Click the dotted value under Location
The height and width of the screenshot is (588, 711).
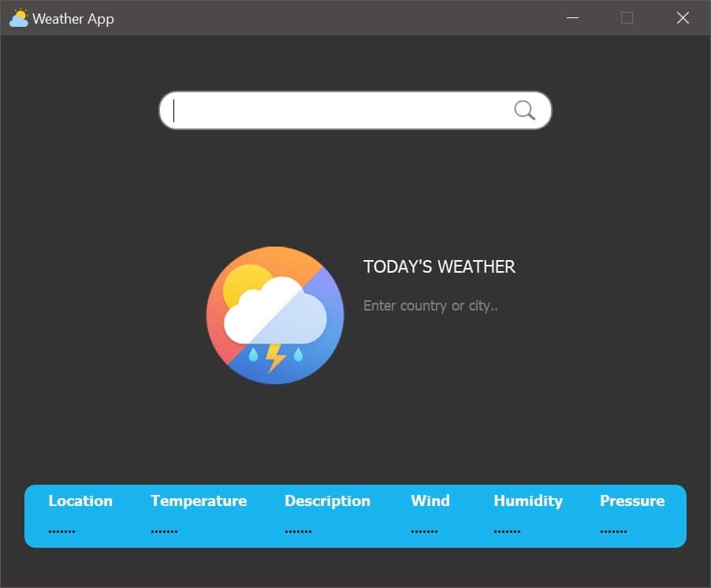tap(61, 531)
